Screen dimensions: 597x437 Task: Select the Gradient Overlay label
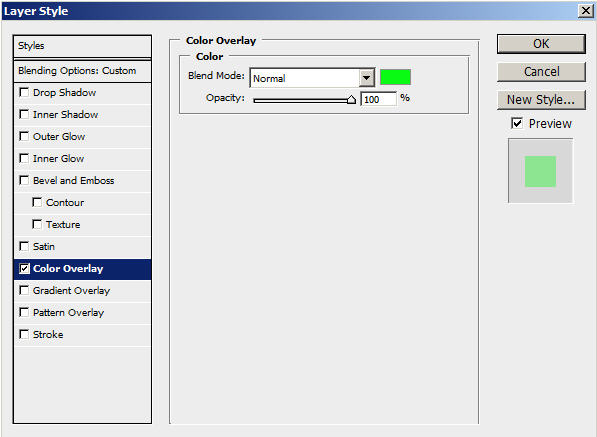(x=72, y=291)
